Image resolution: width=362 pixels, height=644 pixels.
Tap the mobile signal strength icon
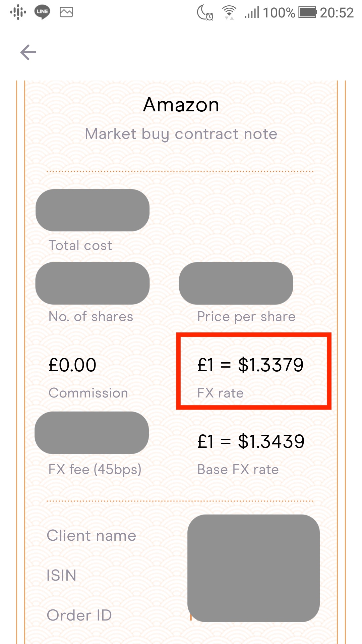click(252, 13)
